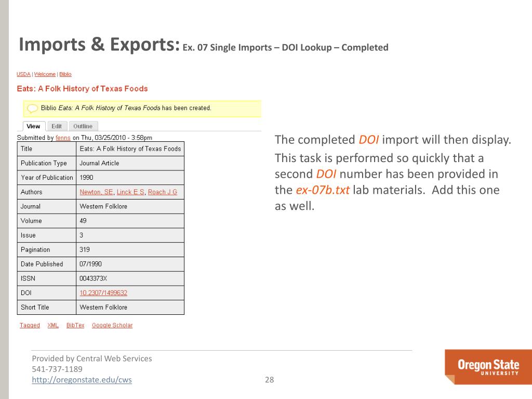
Task: Click the Year of Publication value 1990
Action: 130,178
